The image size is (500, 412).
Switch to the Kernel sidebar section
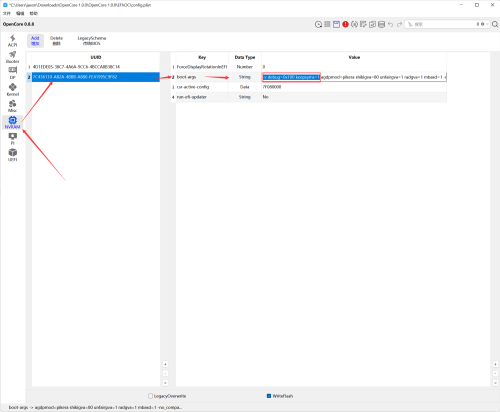pos(13,90)
